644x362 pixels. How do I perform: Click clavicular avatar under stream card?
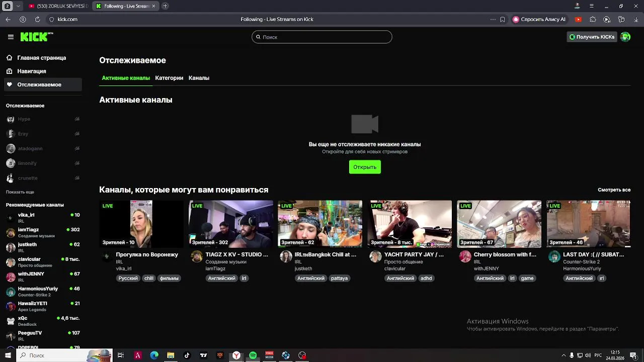[375, 256]
